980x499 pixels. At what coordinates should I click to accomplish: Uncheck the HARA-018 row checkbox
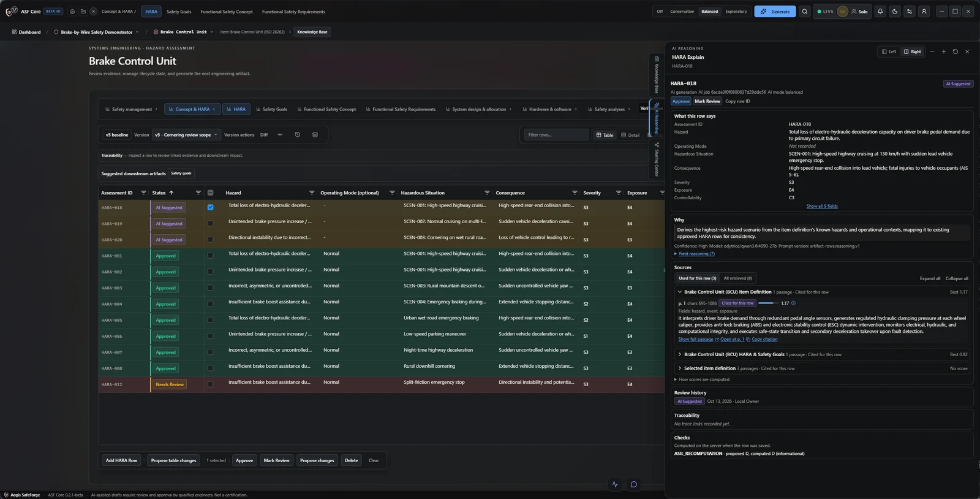(210, 207)
